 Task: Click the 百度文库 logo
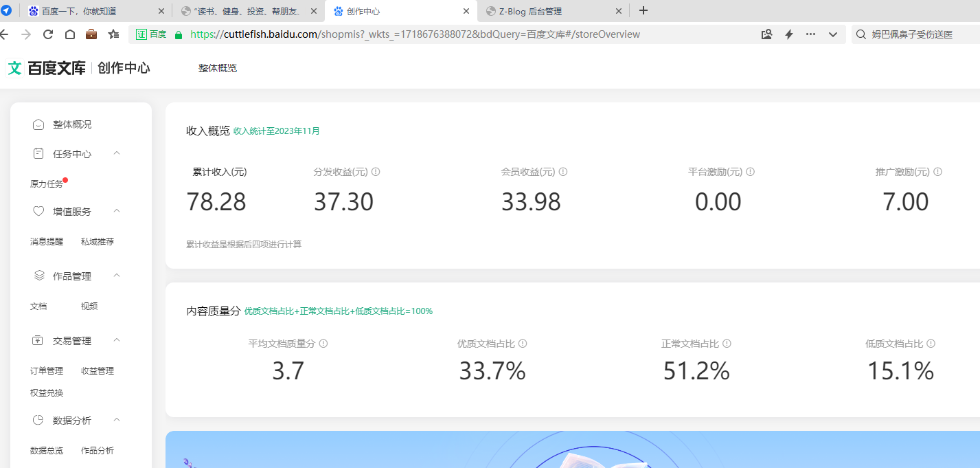click(x=47, y=68)
